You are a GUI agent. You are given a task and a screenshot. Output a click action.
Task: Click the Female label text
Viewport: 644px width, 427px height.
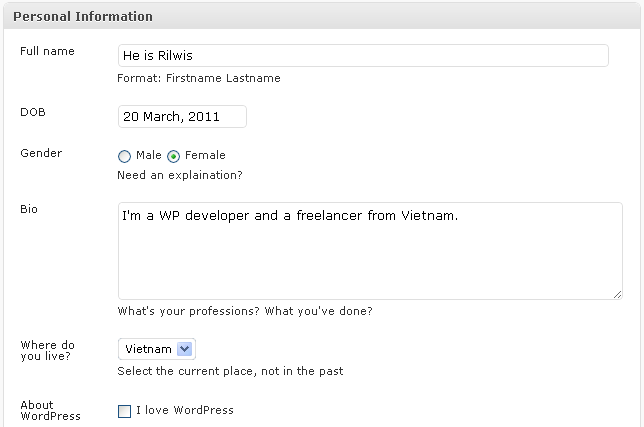[x=205, y=156]
